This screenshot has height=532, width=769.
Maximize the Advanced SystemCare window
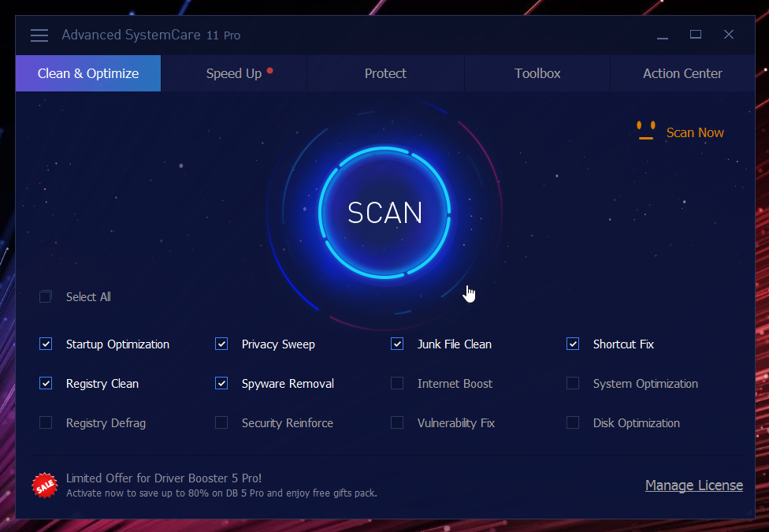[x=696, y=35]
